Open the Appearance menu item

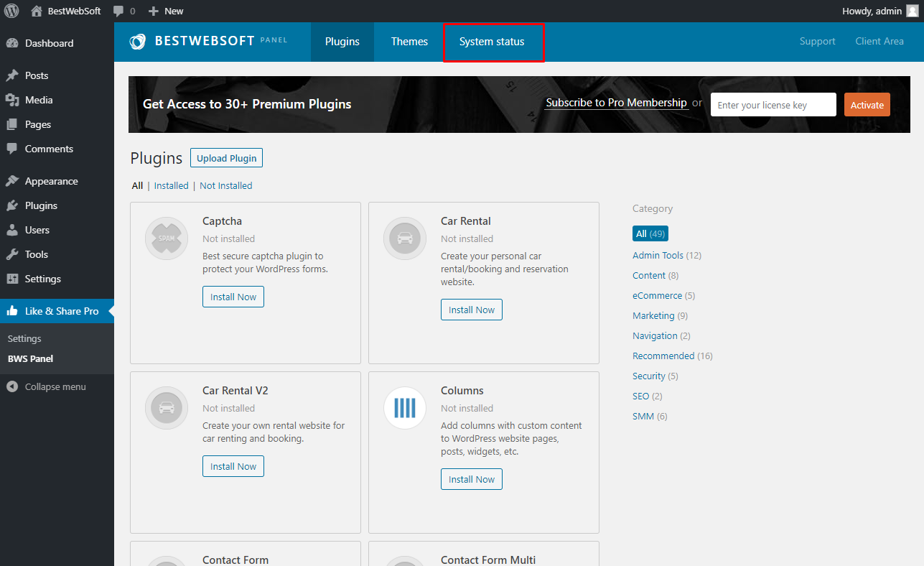coord(57,181)
